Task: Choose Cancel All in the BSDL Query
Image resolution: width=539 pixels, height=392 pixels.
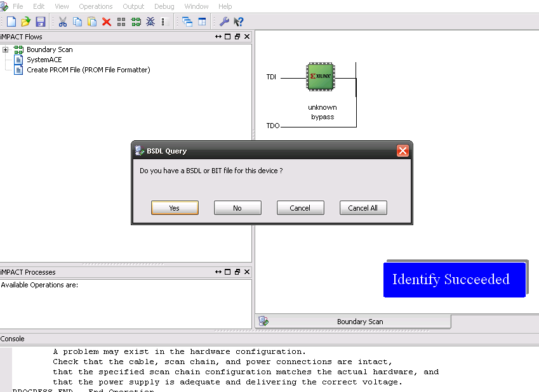Action: pos(363,208)
